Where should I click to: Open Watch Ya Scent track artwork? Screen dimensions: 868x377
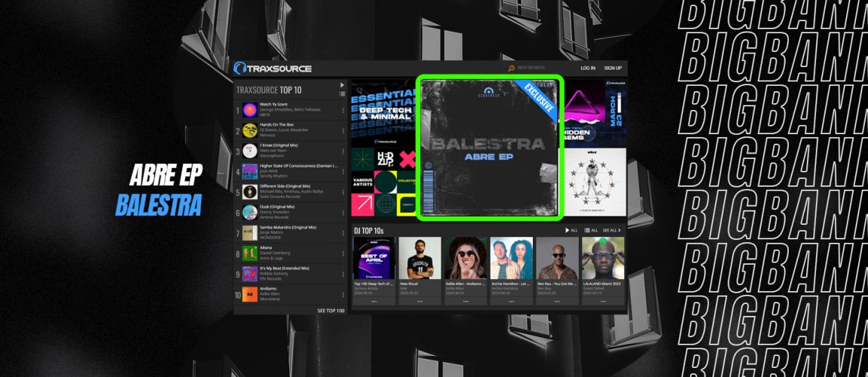pyautogui.click(x=250, y=110)
